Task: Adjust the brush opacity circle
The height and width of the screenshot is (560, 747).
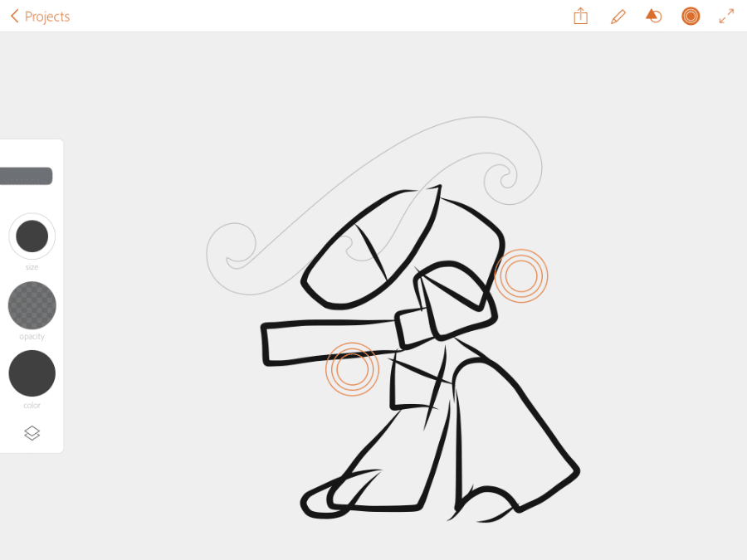Action: (32, 305)
